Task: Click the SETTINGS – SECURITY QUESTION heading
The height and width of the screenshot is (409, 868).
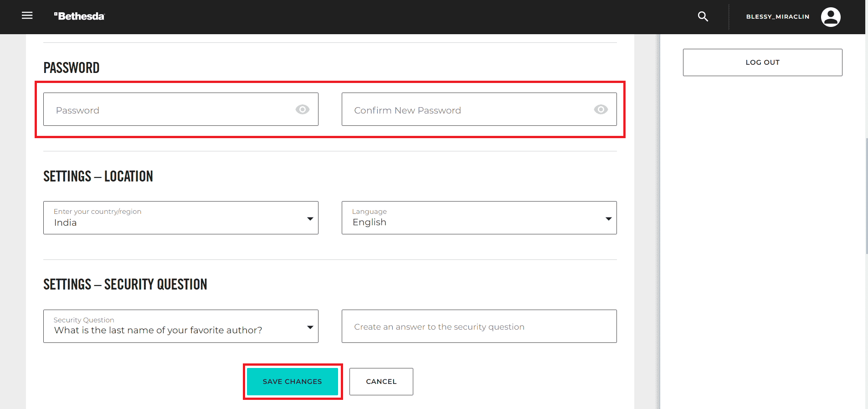Action: click(x=125, y=285)
